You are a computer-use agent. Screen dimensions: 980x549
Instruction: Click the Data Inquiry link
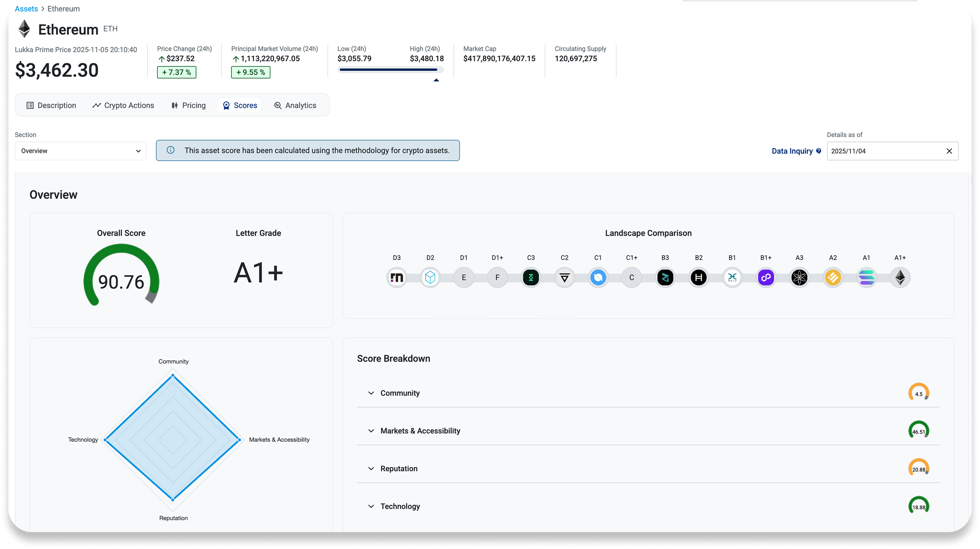pyautogui.click(x=792, y=151)
